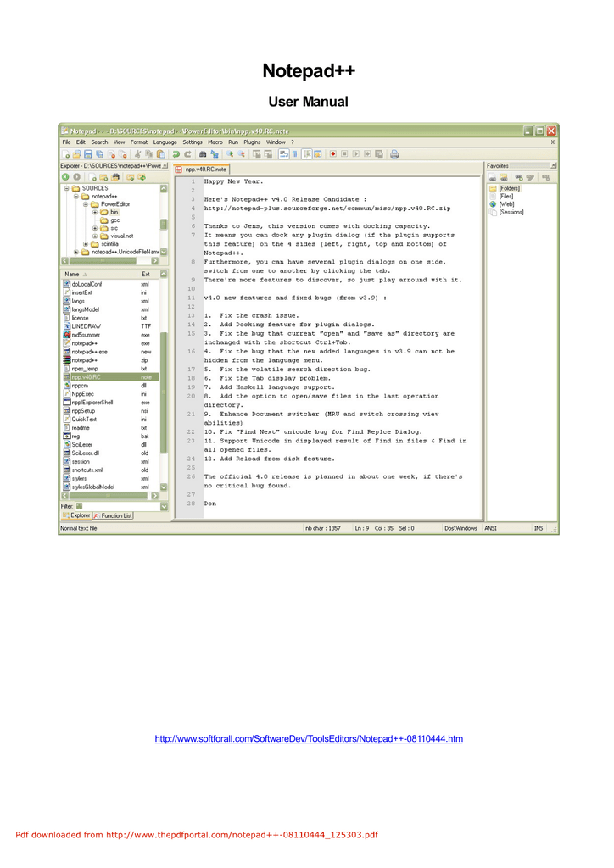Close the Favorites panel
Screen dimensions: 614x868
[x=553, y=165]
